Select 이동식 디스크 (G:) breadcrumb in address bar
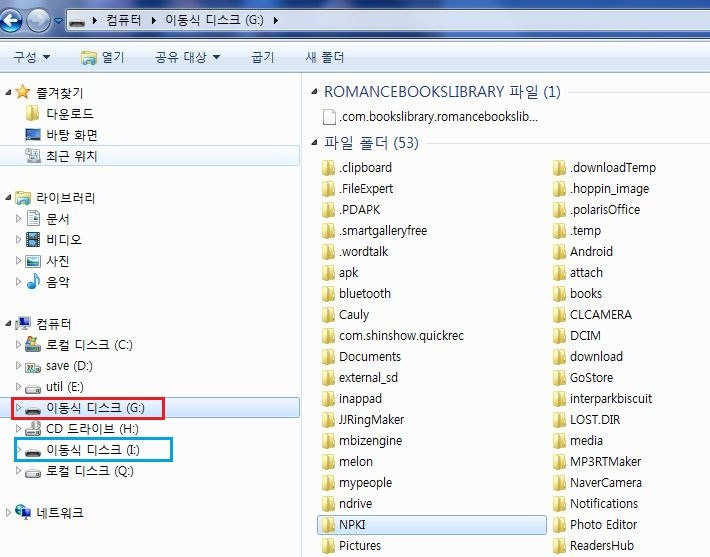This screenshot has width=710, height=557. (214, 20)
